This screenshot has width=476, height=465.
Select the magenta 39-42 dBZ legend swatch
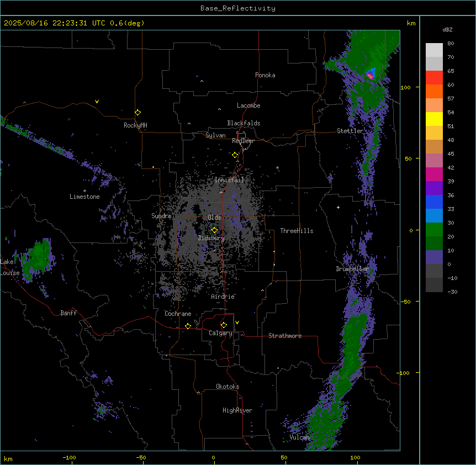[x=434, y=174]
